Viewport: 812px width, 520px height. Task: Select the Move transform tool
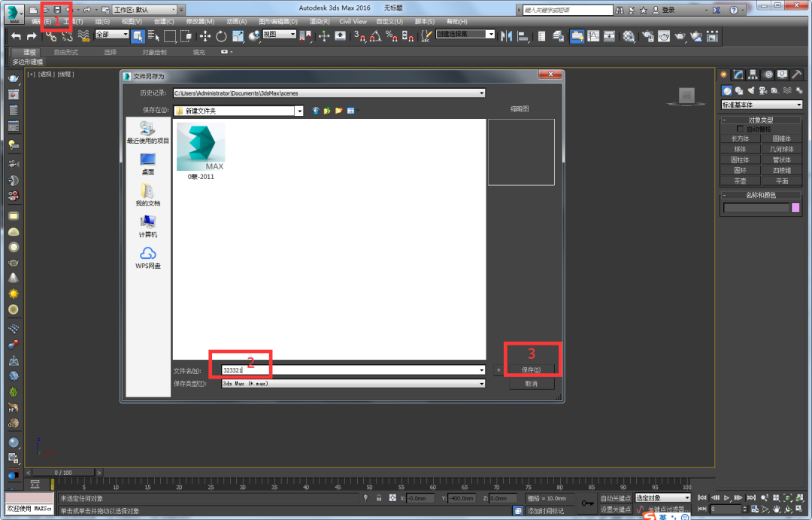pyautogui.click(x=205, y=36)
